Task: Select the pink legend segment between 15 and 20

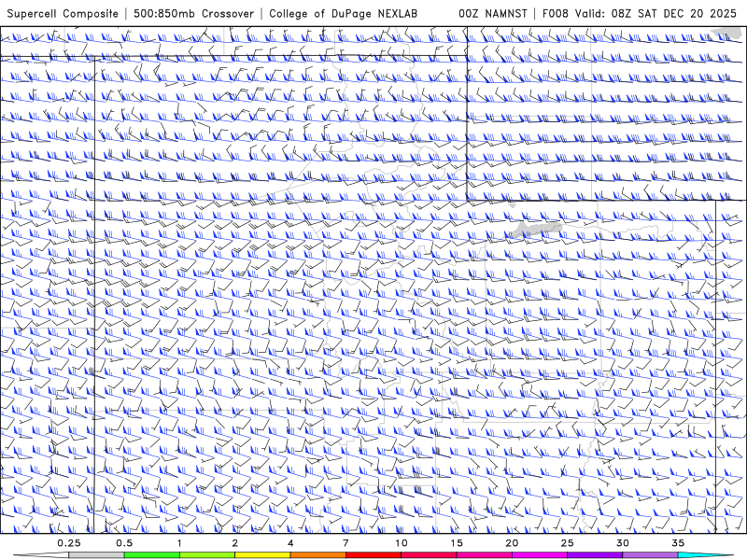Action: 484,555
